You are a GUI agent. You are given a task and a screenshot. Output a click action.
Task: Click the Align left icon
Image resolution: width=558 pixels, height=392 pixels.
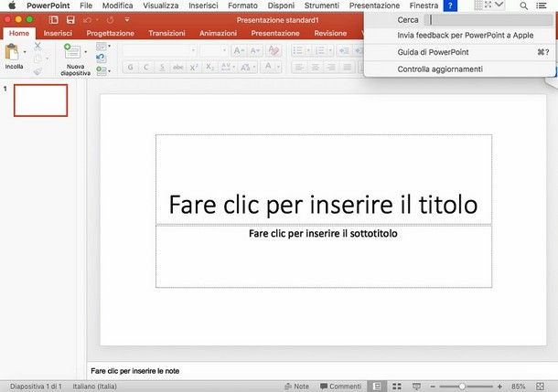299,68
